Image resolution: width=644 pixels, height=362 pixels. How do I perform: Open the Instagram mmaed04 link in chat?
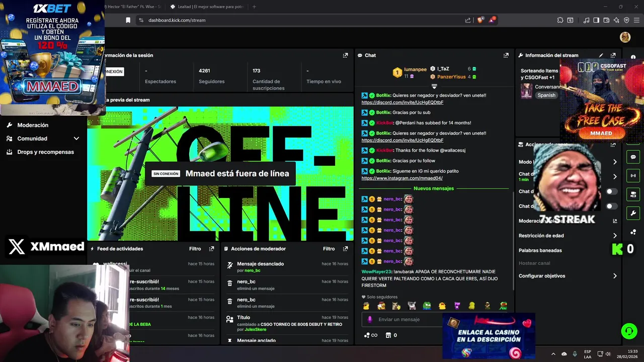[x=402, y=178]
